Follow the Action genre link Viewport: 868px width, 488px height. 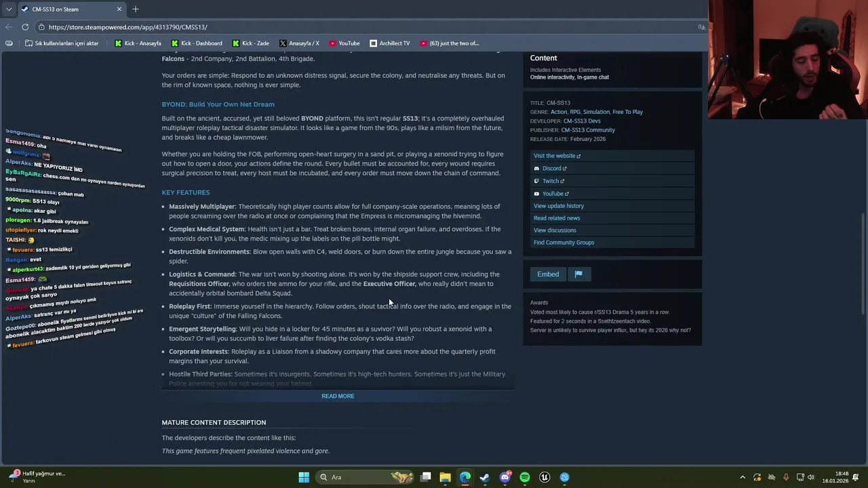[558, 112]
